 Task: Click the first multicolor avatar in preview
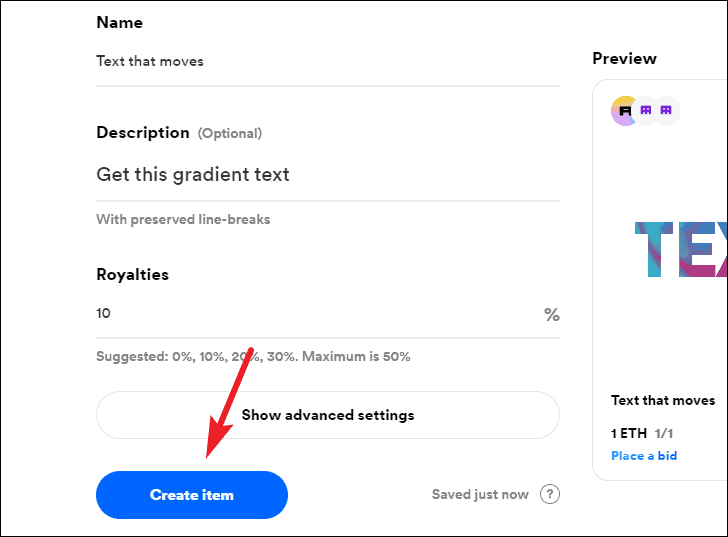click(x=624, y=110)
